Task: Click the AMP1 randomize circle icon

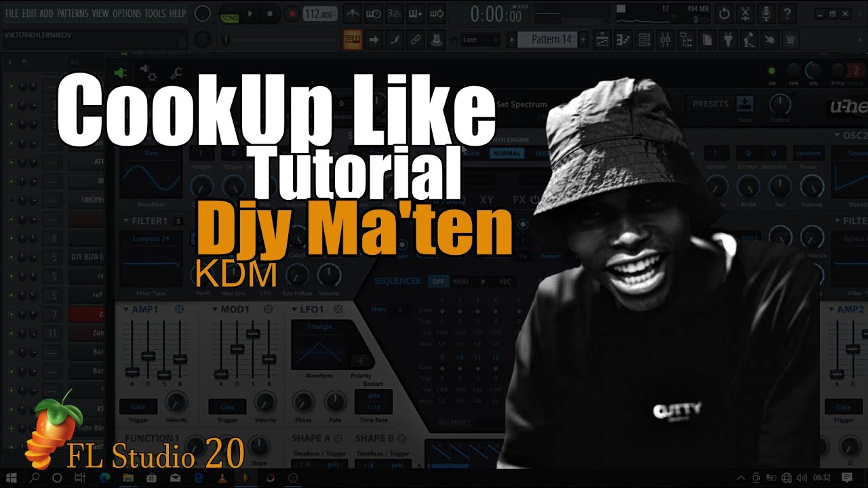Action: 179,309
